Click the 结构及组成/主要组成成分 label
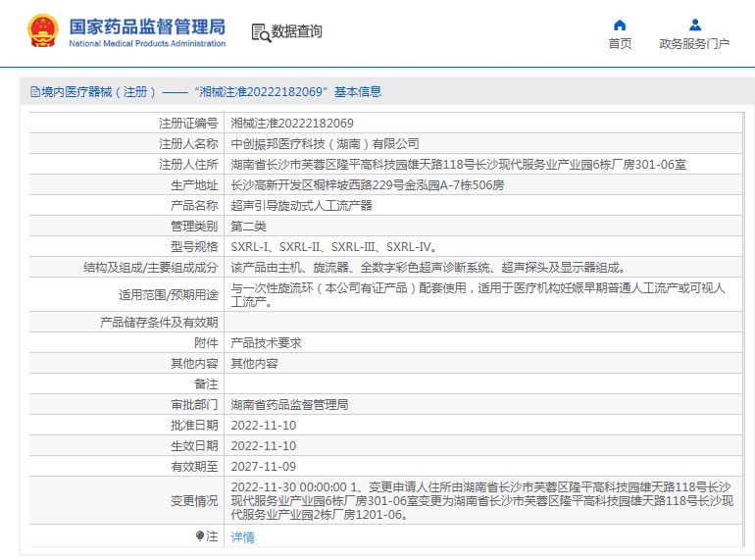The image size is (755, 560). (x=150, y=268)
